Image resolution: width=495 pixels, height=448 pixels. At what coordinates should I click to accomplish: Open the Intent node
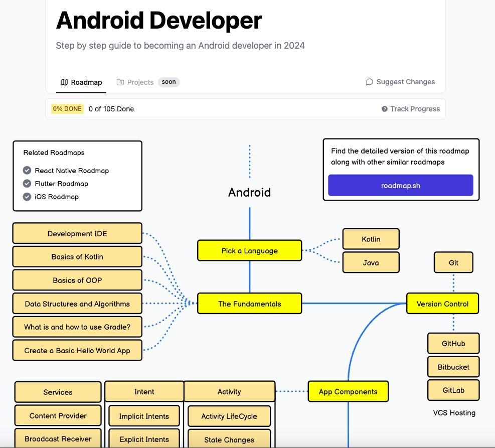pyautogui.click(x=144, y=391)
